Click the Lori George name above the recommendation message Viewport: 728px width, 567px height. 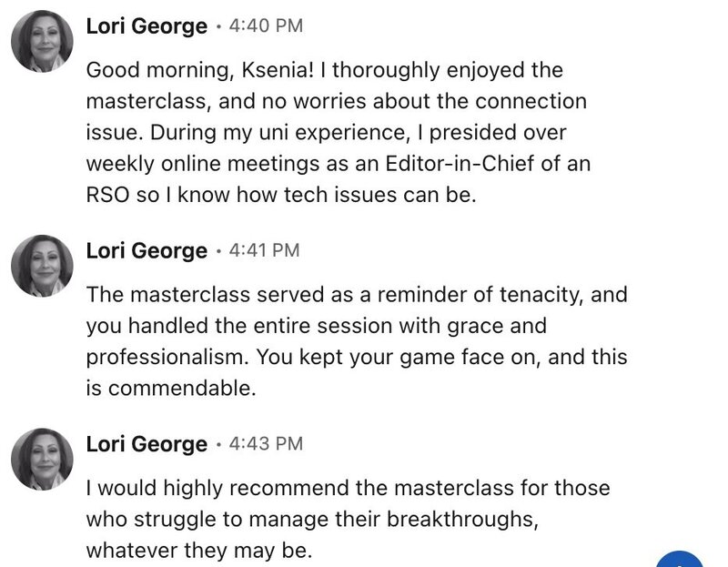pos(147,444)
